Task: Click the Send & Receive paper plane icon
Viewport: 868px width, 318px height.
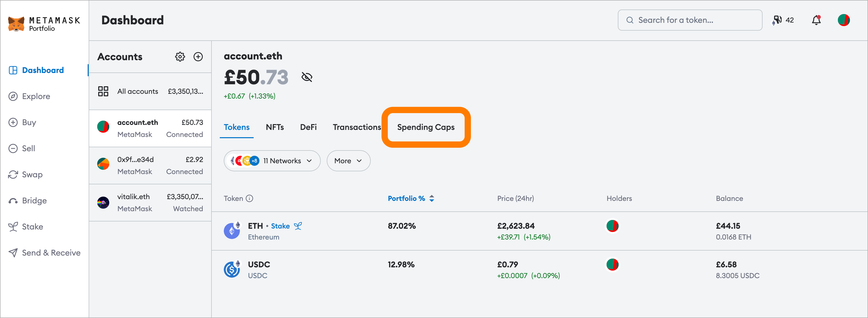Action: pyautogui.click(x=13, y=253)
